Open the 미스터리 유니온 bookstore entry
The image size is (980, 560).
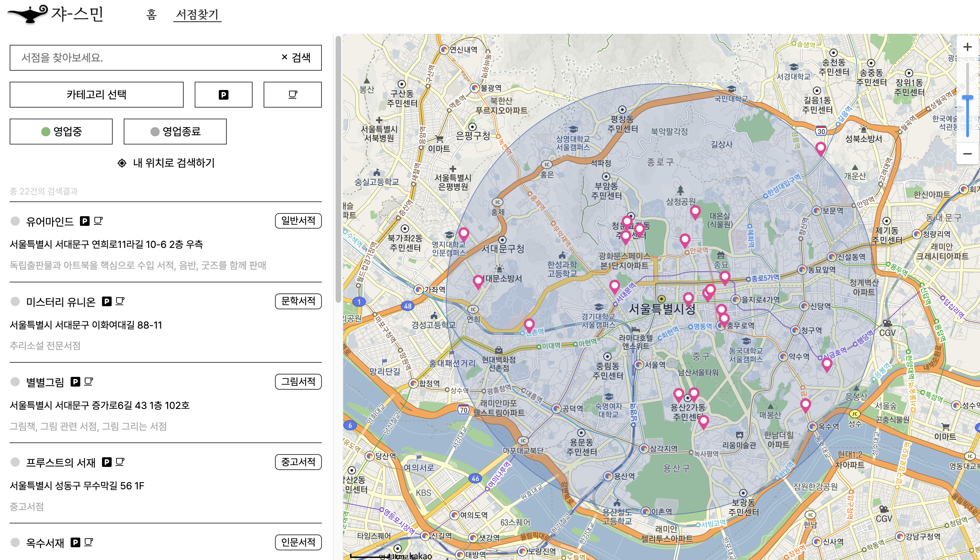click(61, 302)
